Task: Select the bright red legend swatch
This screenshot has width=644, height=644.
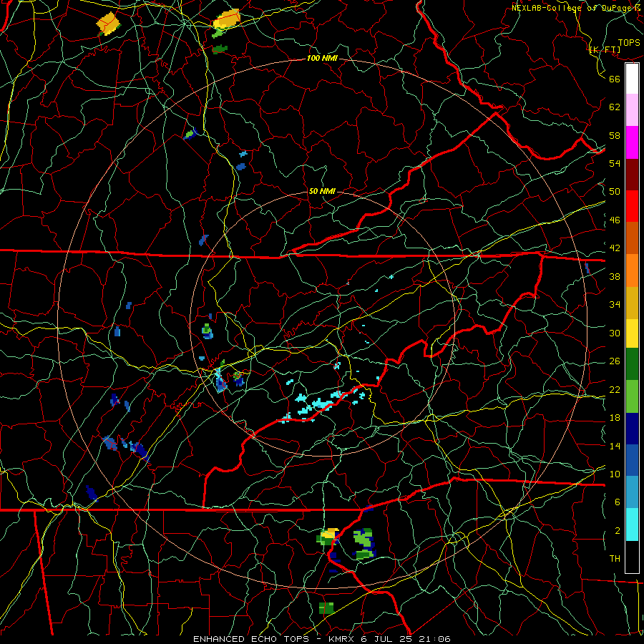Action: click(632, 206)
